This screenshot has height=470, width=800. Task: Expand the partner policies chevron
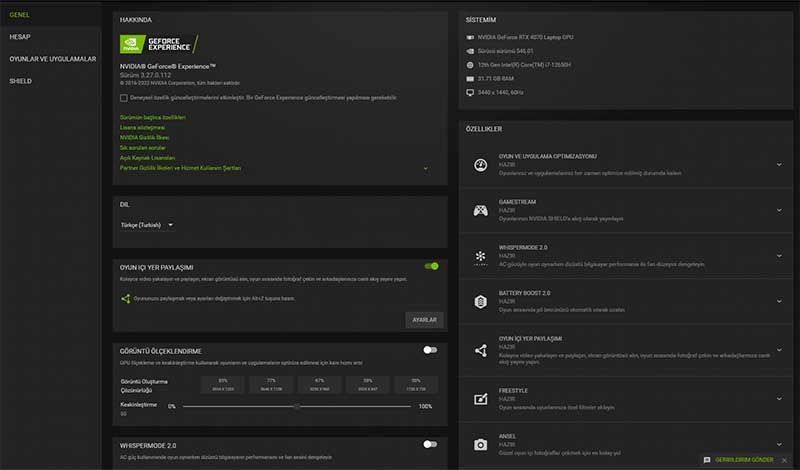426,168
